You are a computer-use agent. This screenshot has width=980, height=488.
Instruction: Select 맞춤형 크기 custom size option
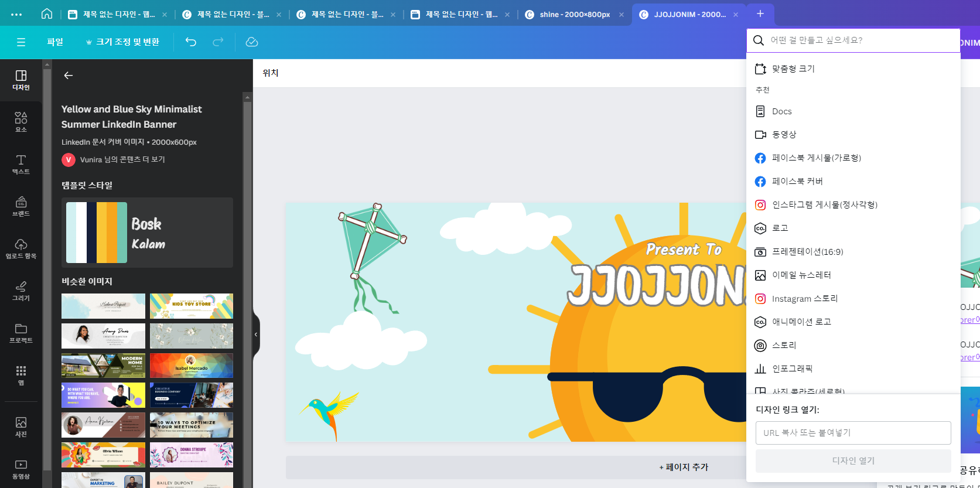click(853, 69)
